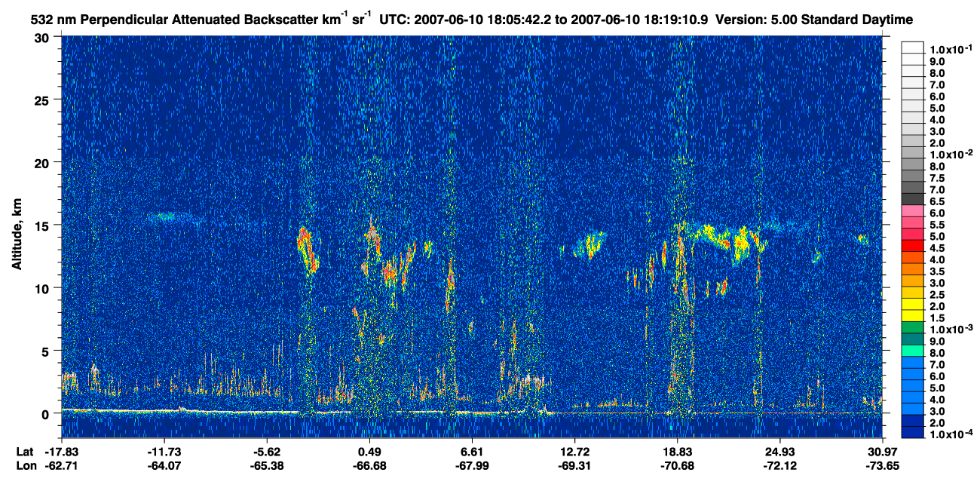Pick the darkest gray swatch above 6.5
Screen dimensions: 980x503
[913, 199]
